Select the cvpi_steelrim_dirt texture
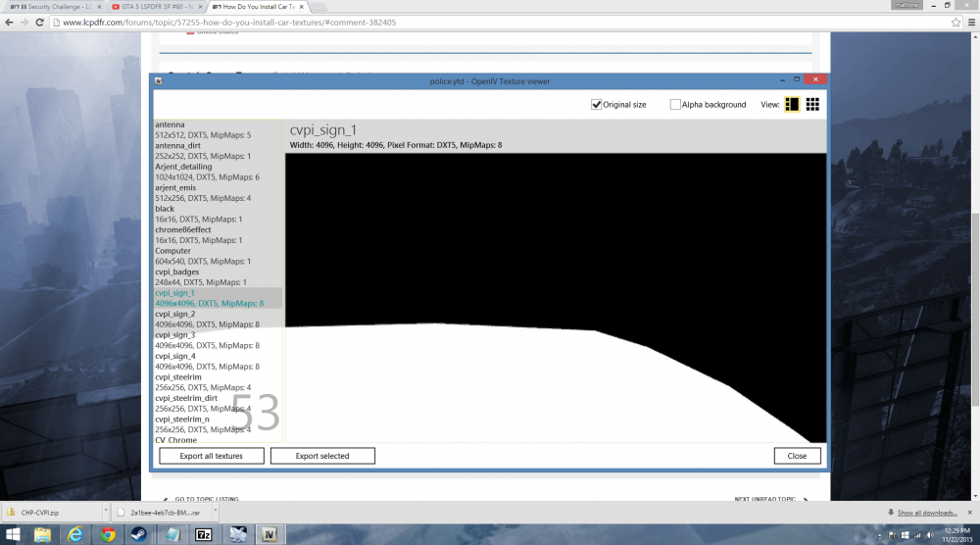The height and width of the screenshot is (545, 980). [x=219, y=403]
